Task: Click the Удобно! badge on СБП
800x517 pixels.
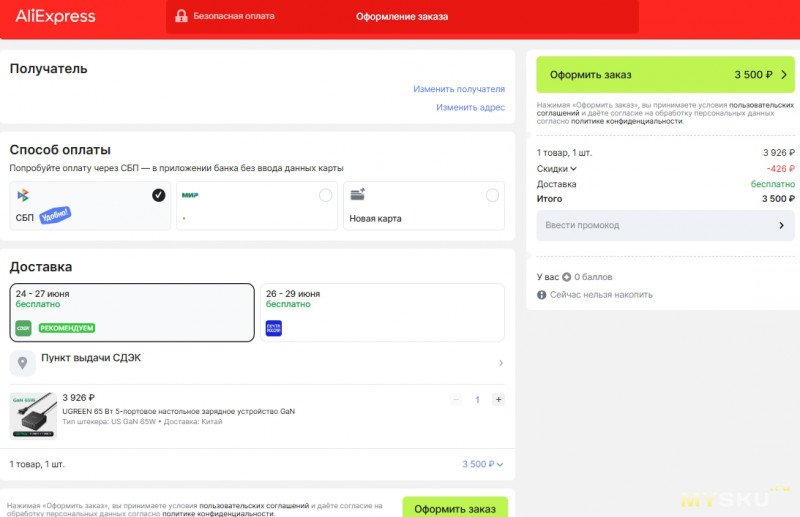Action: (x=55, y=215)
